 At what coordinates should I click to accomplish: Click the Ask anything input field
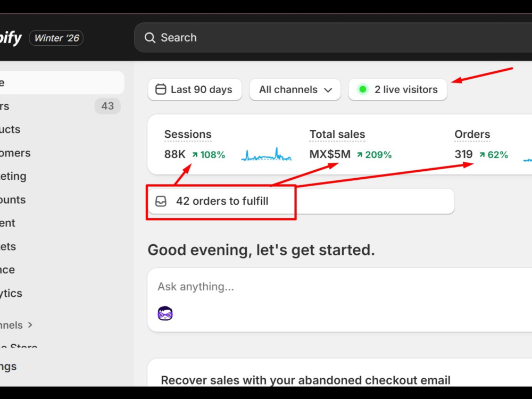[339, 287]
